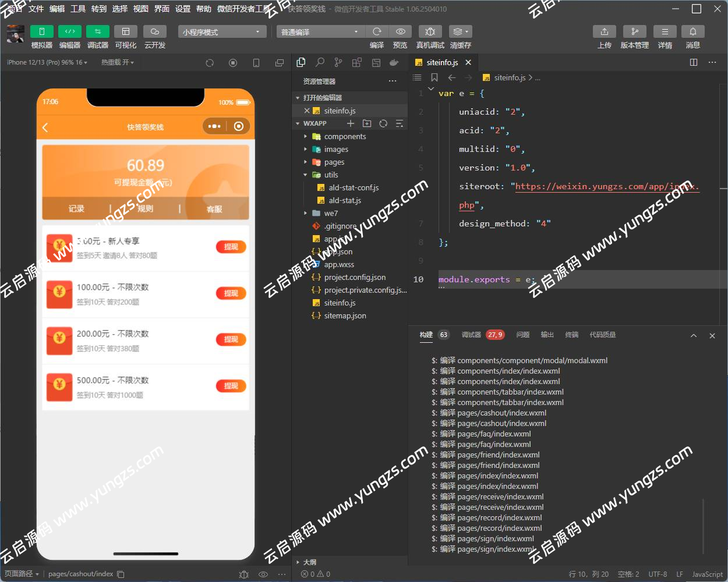
Task: Toggle the 调试器 panel button
Action: point(97,31)
